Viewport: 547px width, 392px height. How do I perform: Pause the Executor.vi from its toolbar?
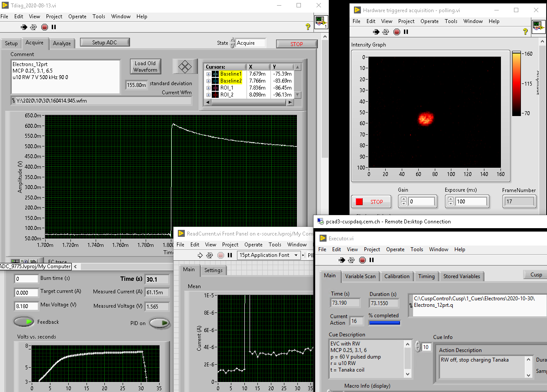[372, 260]
